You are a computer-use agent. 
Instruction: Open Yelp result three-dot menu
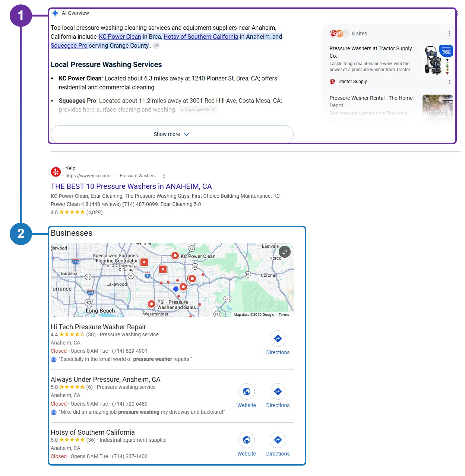coord(164,176)
